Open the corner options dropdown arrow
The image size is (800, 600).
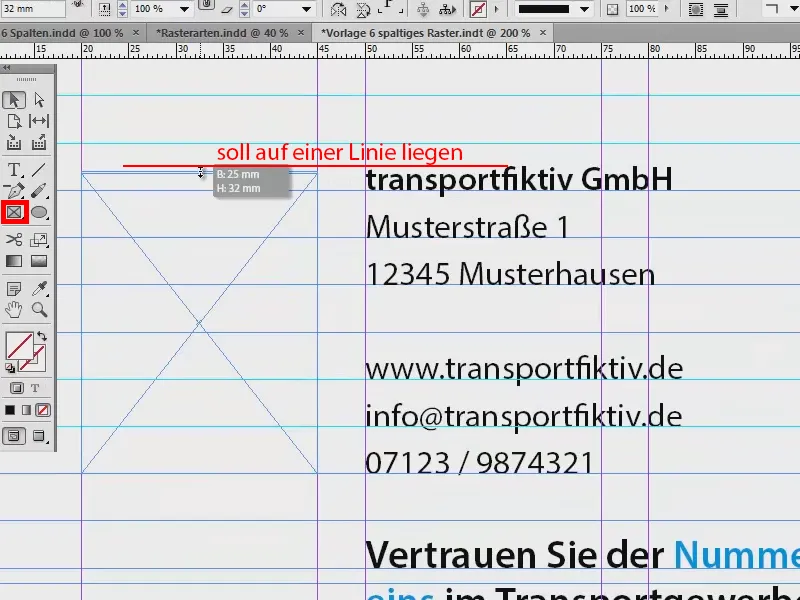(793, 9)
